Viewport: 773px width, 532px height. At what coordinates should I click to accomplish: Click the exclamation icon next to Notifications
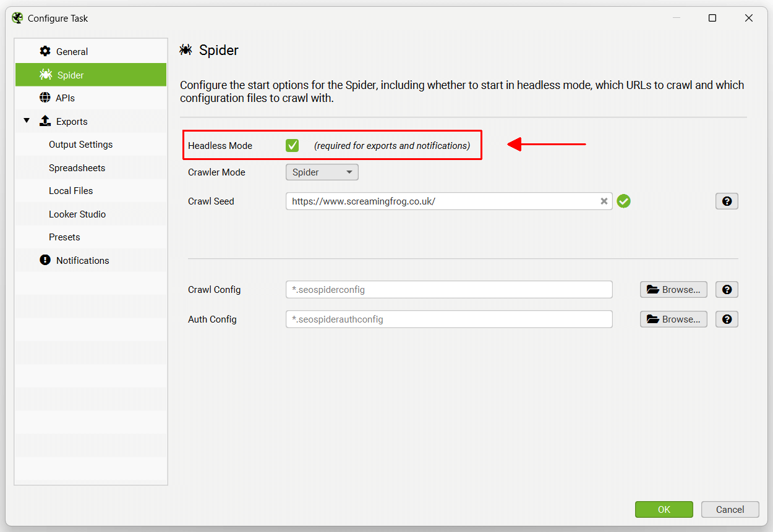click(45, 260)
